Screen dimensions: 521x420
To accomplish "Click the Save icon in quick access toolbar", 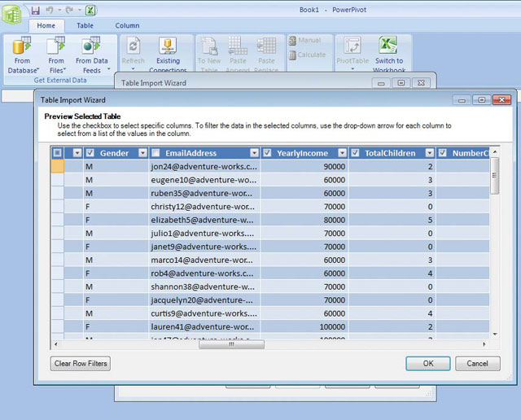I will 35,11.
